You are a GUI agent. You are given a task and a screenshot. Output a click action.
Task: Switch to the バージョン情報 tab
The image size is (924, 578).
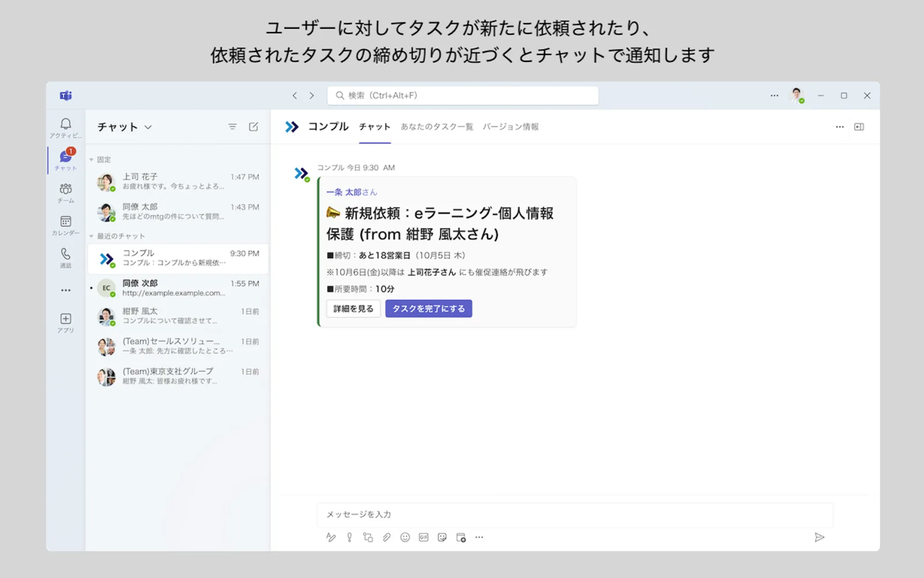tap(511, 127)
